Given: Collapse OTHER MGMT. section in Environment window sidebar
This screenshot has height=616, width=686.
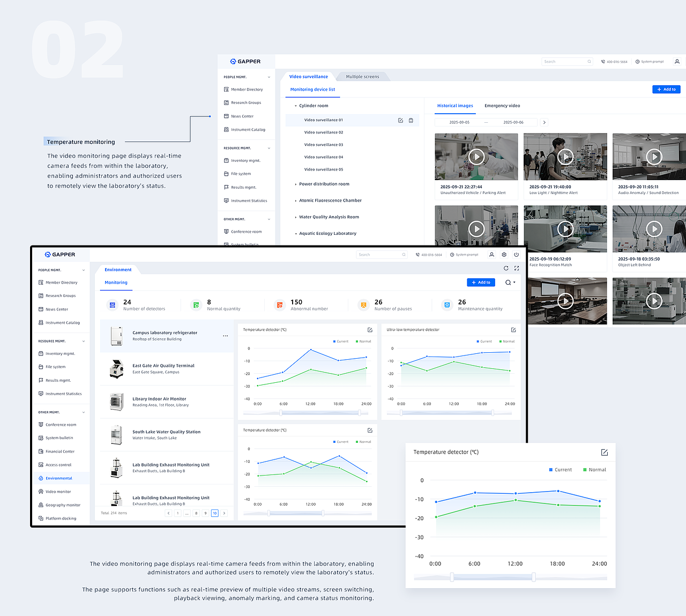Looking at the screenshot, I should tap(84, 412).
